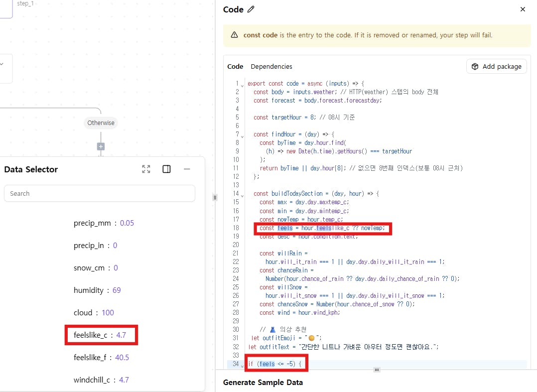Select the cloud : 100 data entry
The height and width of the screenshot is (392, 537).
coord(94,313)
